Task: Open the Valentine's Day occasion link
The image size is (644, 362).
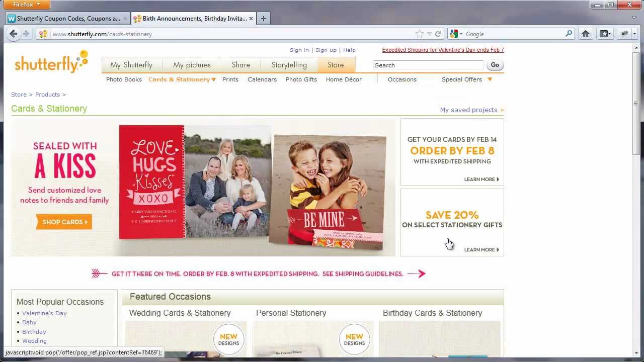Action: tap(44, 313)
